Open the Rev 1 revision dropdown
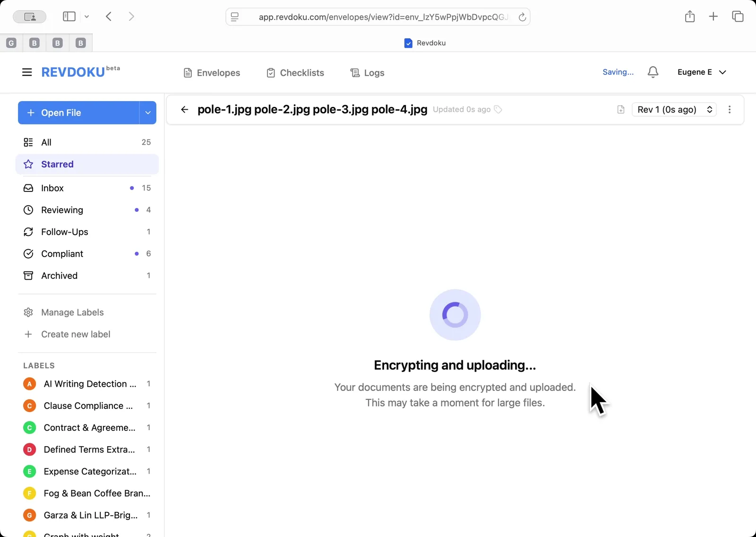756x537 pixels. (x=674, y=109)
